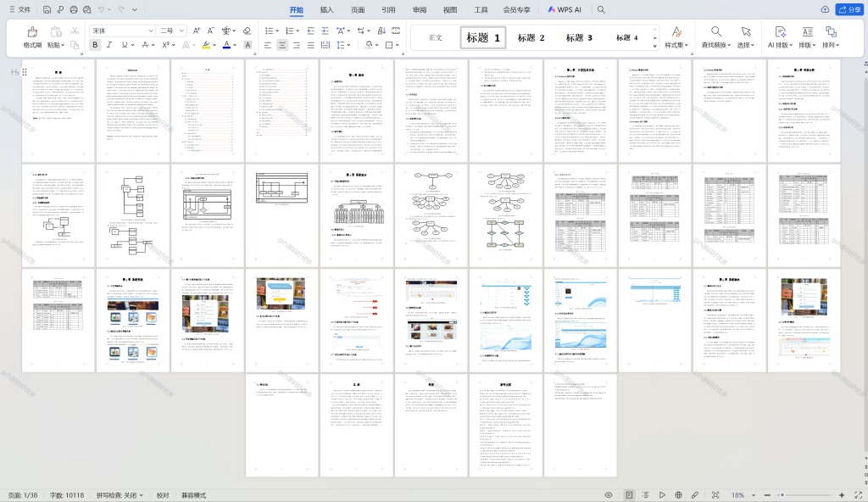
Task: Decrease paragraph indent icon
Action: pyautogui.click(x=310, y=31)
